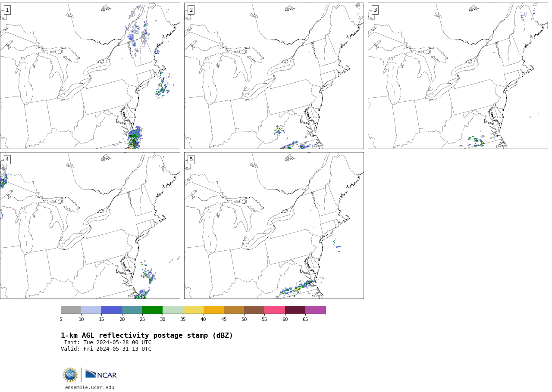Click the pale green 30-35 dBZ swatch
This screenshot has height=392, width=552.
point(173,310)
